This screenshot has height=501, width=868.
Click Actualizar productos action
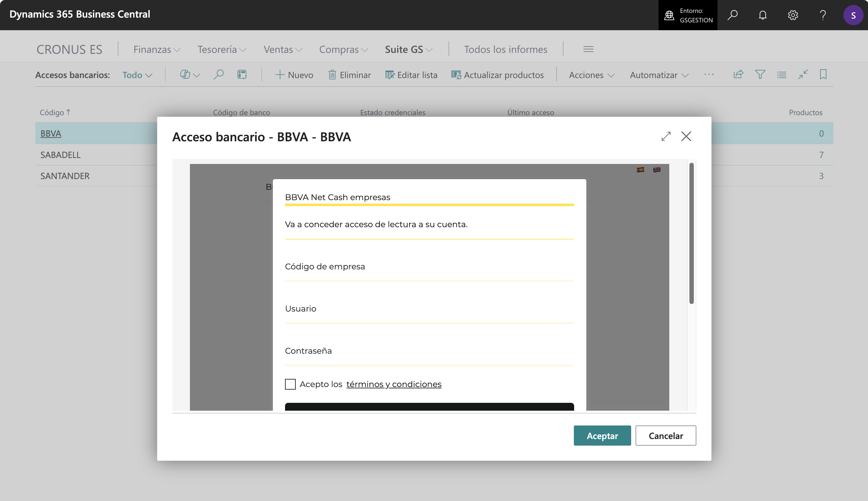pos(497,75)
